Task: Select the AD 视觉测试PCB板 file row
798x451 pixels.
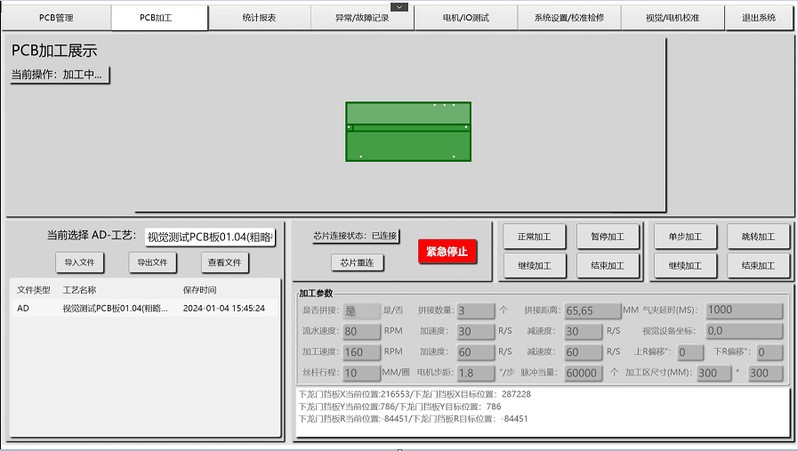Action: point(141,309)
